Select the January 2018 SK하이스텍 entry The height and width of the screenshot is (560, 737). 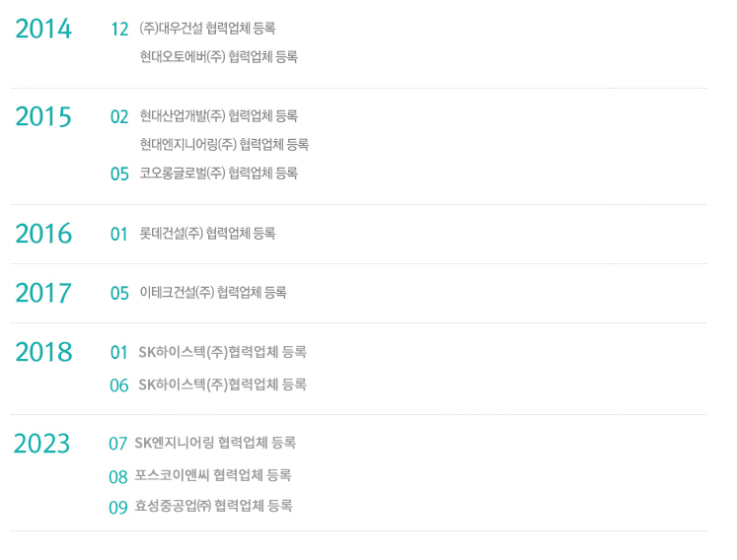point(222,352)
